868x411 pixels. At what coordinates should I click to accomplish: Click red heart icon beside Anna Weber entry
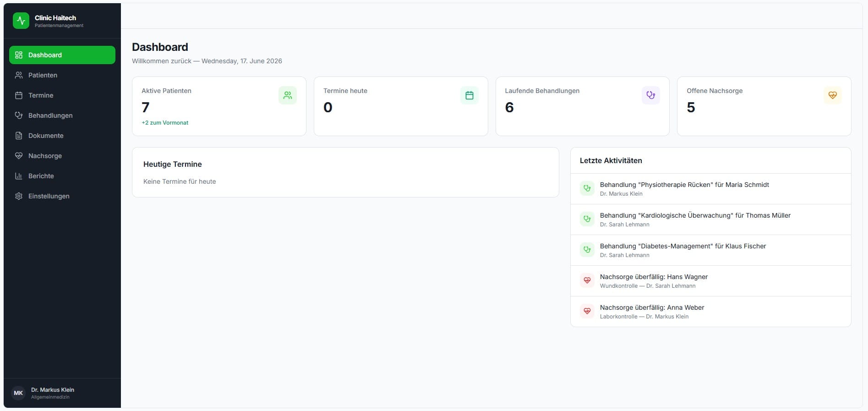[x=587, y=311]
